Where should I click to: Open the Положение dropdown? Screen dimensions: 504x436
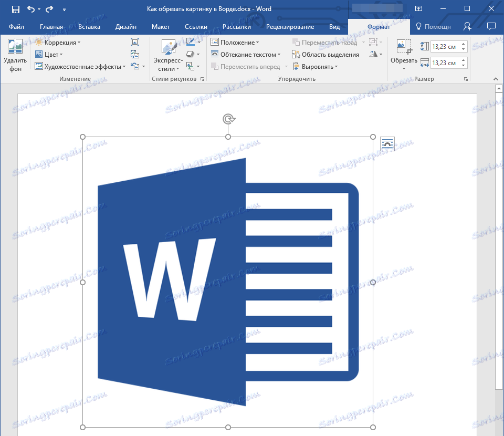235,43
